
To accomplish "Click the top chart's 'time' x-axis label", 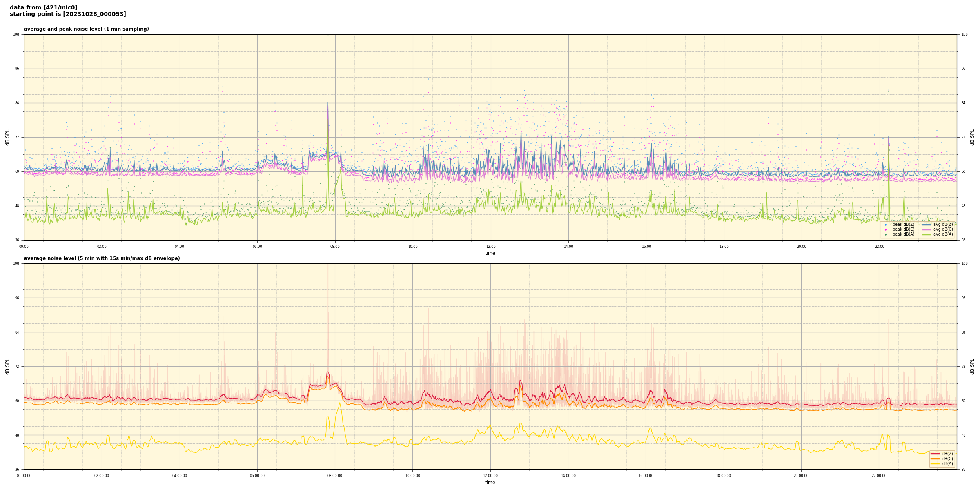I will click(x=490, y=253).
